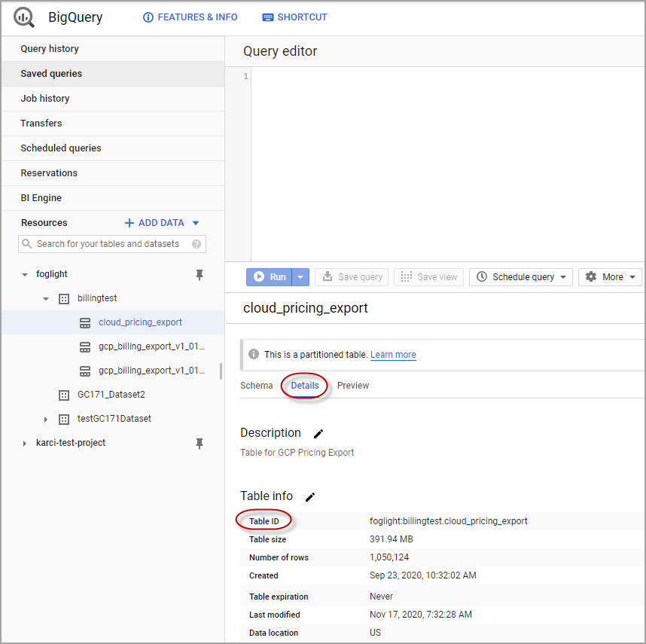This screenshot has height=644, width=646.
Task: Click the billingtest dataset icon
Action: tap(64, 298)
